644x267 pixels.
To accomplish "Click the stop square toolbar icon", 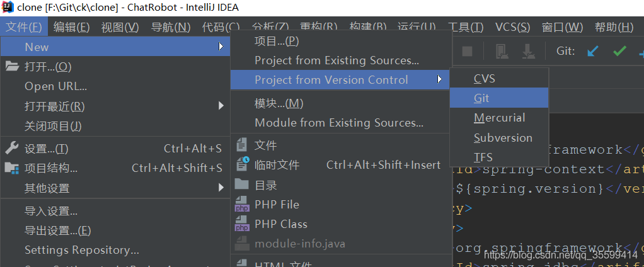I will pos(467,51).
